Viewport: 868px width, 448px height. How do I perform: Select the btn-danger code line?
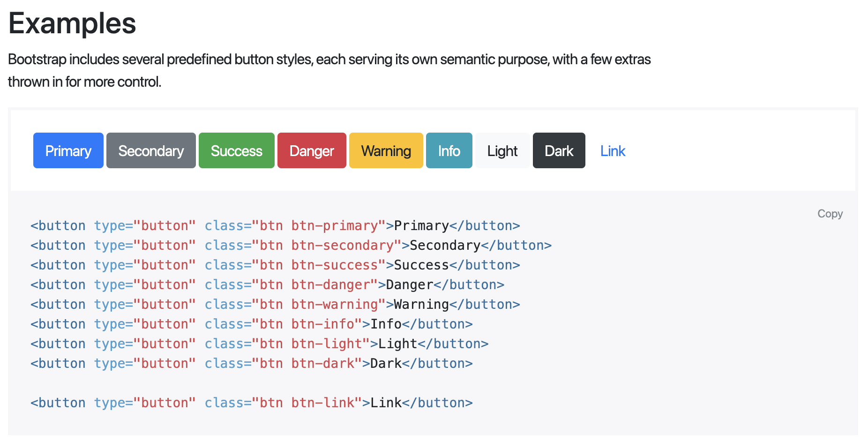click(267, 285)
